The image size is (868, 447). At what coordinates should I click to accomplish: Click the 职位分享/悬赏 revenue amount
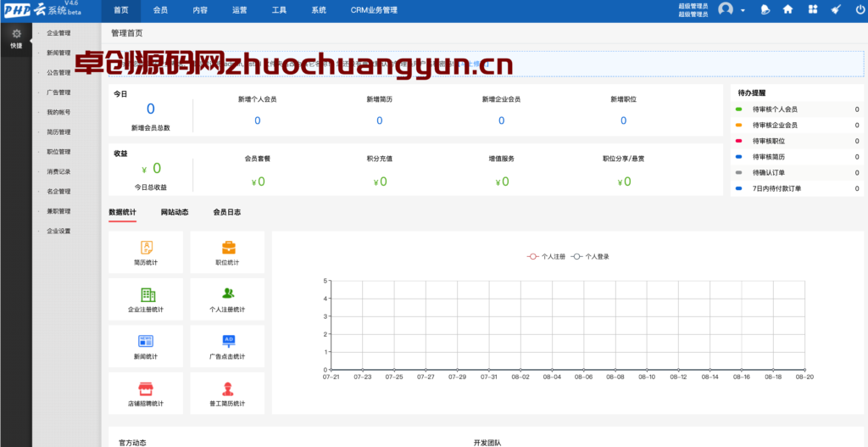tap(624, 182)
